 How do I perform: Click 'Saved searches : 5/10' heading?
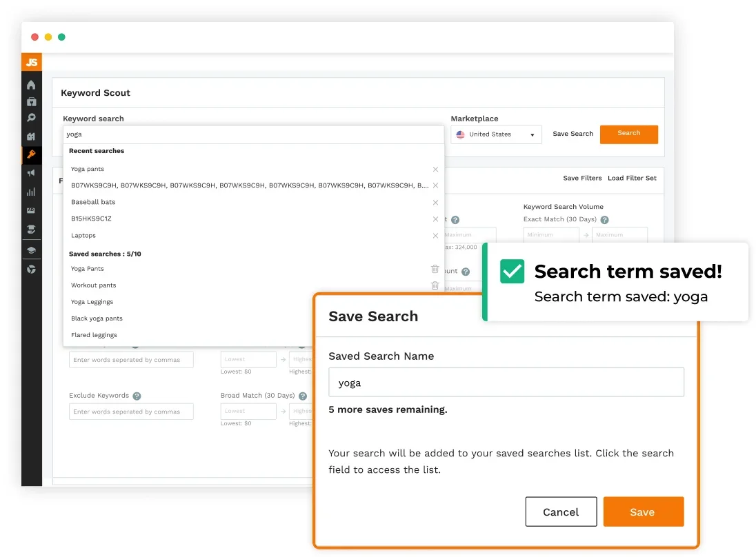click(105, 254)
